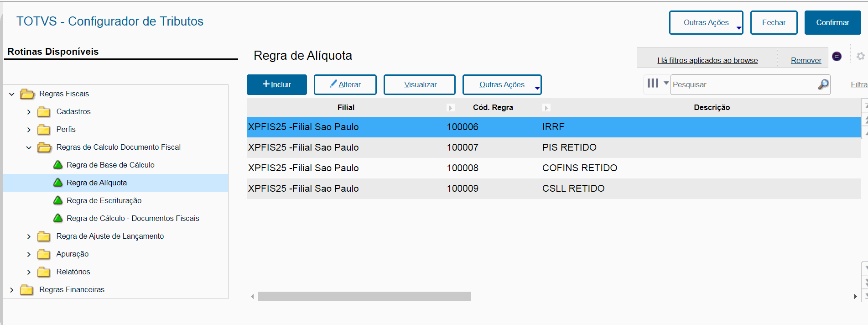This screenshot has height=325, width=868.
Task: Click the Pesquisar search field
Action: [x=743, y=84]
